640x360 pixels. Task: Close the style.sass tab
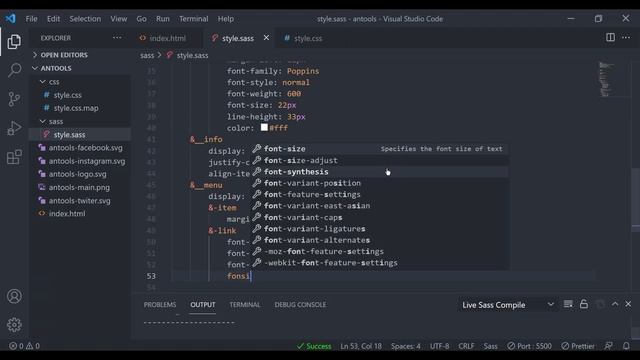coord(266,38)
